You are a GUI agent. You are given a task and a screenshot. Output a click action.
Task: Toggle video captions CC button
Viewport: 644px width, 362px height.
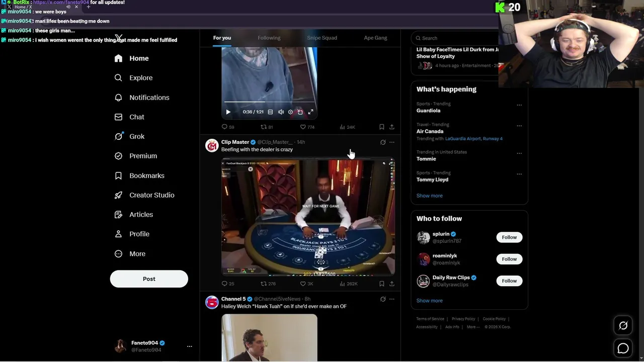(270, 112)
